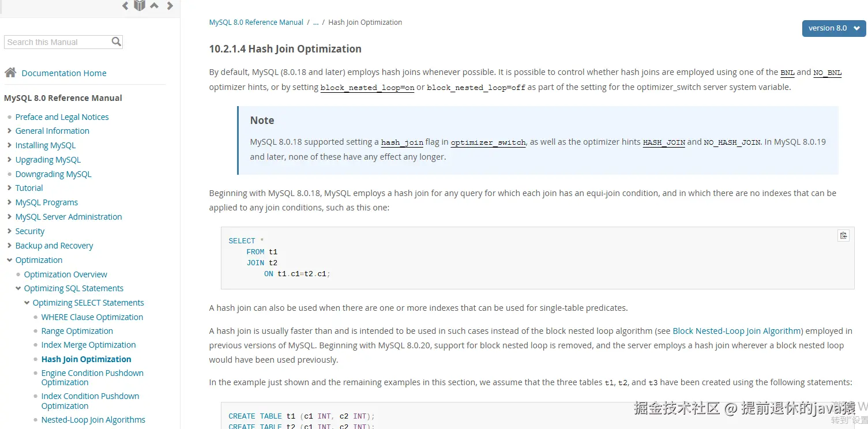Open the Optimization Overview page
The width and height of the screenshot is (868, 429).
(x=65, y=274)
